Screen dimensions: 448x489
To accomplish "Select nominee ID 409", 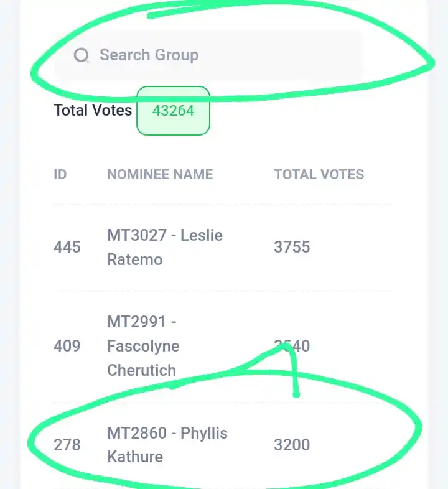I will (x=67, y=346).
